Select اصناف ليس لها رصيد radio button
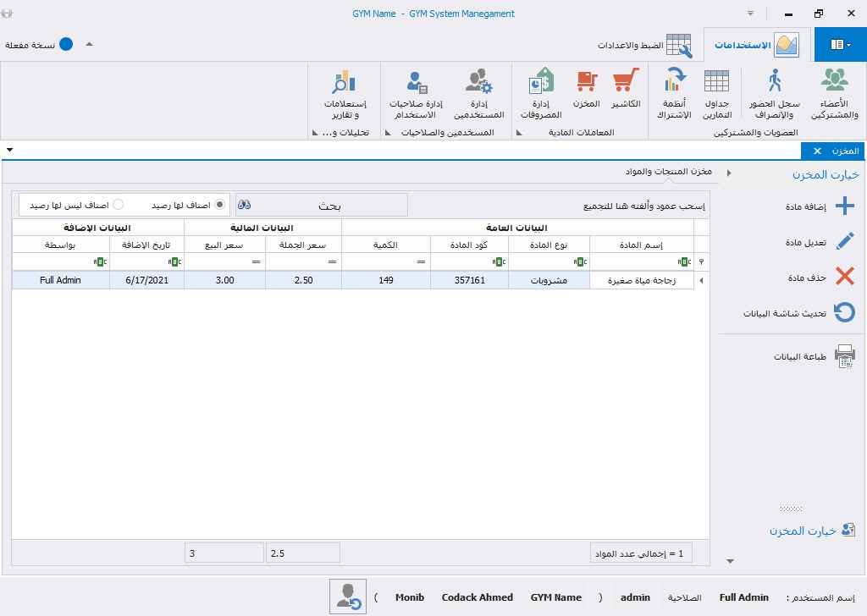The height and width of the screenshot is (616, 867). pos(118,205)
